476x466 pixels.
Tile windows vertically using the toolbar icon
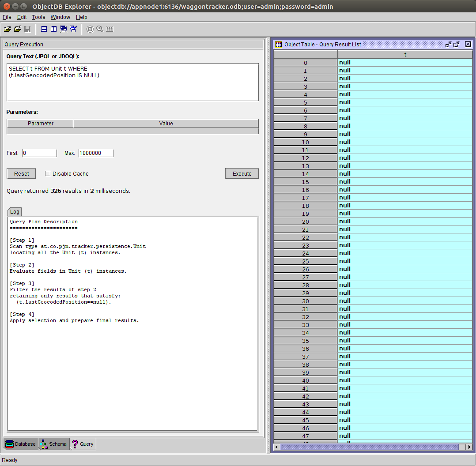[54, 29]
